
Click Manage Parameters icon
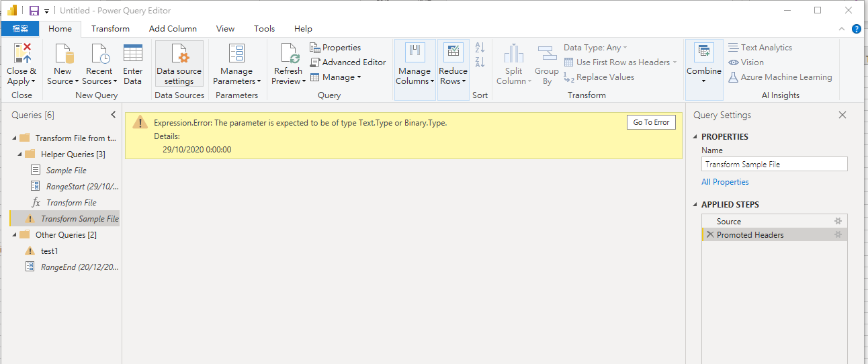point(236,54)
